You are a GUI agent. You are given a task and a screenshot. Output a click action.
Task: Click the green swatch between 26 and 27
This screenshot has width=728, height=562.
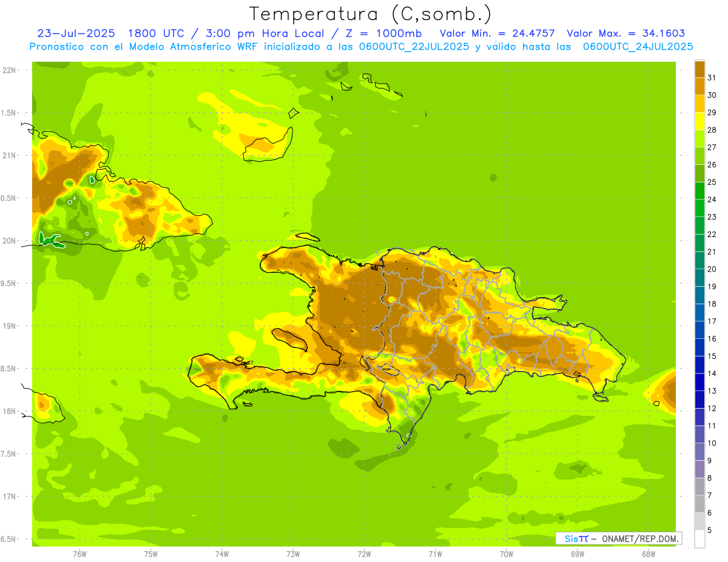[x=699, y=156]
